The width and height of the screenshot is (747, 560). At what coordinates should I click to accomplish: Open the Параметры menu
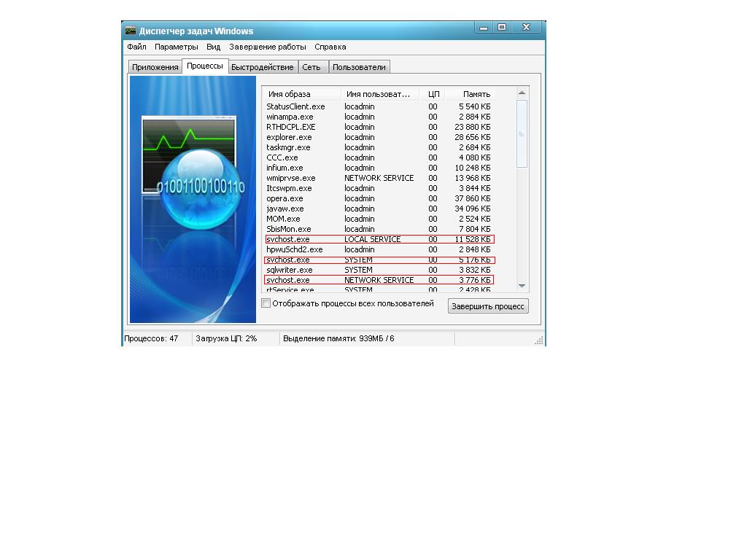177,47
